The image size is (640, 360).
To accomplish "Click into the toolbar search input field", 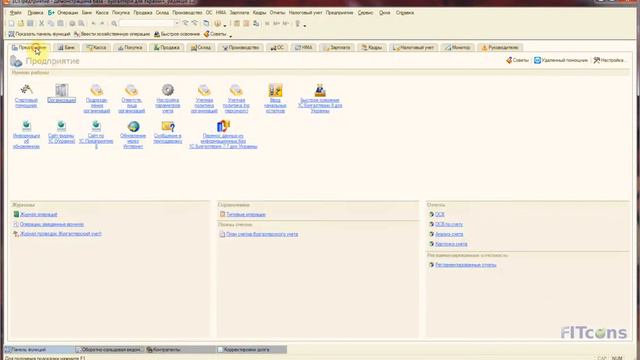I will pos(146,24).
